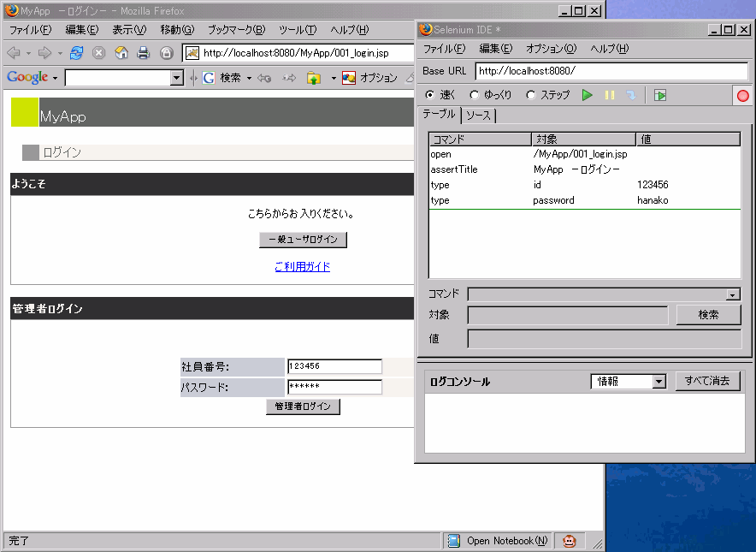Click Selenium TestRunner play icon
The image size is (756, 552).
point(660,96)
